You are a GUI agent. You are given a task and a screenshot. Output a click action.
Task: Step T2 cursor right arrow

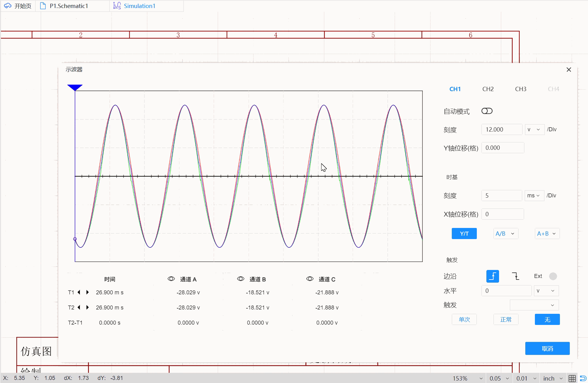point(87,307)
